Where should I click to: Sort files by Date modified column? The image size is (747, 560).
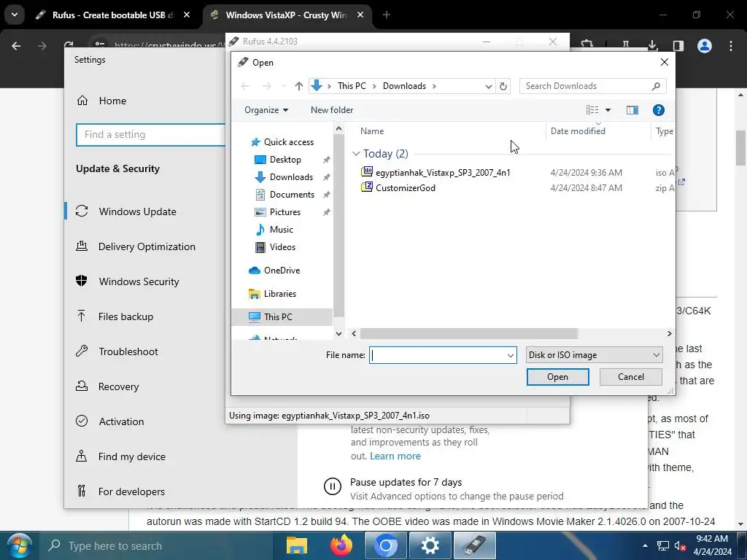pos(578,131)
